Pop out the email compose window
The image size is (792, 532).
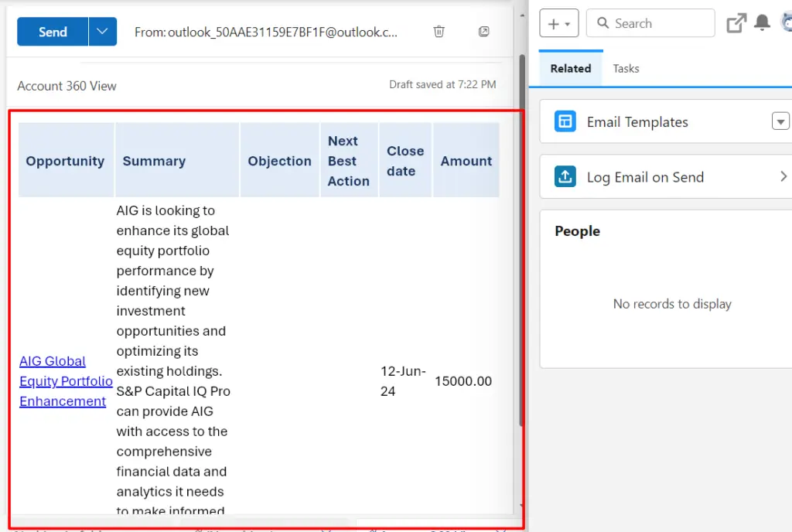pos(483,32)
